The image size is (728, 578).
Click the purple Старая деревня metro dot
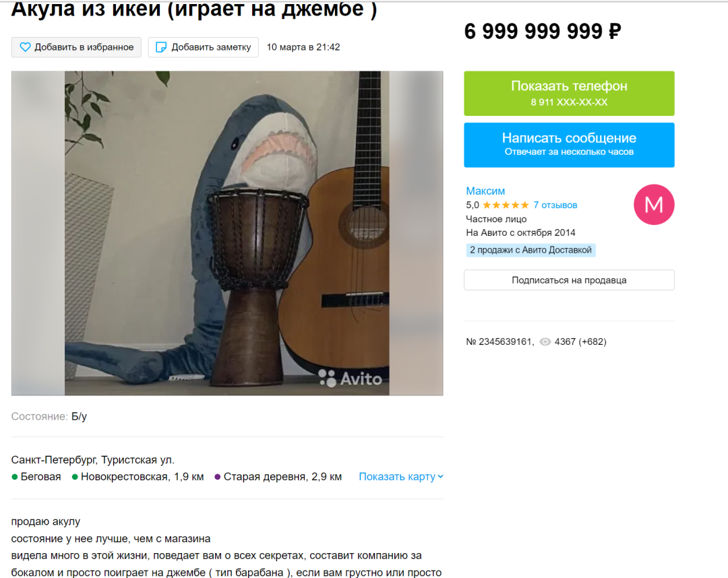coord(217,477)
